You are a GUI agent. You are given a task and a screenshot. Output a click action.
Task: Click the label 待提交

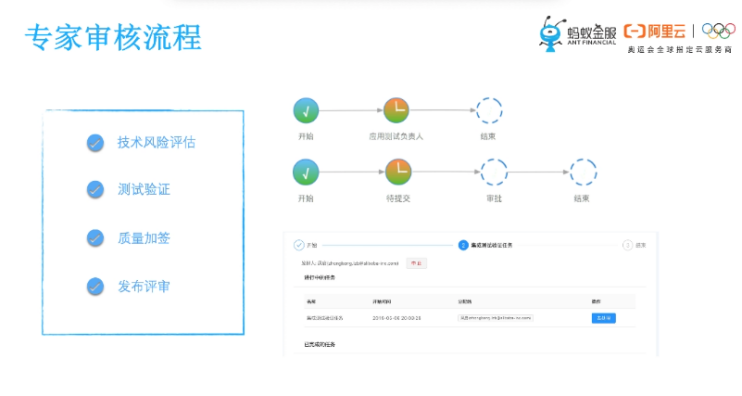click(x=398, y=198)
